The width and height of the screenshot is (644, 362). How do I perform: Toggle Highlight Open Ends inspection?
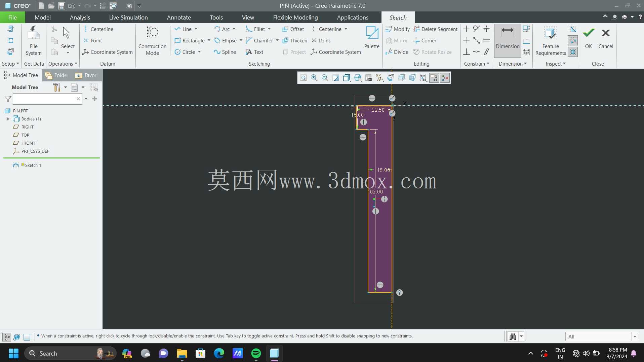pos(573,40)
